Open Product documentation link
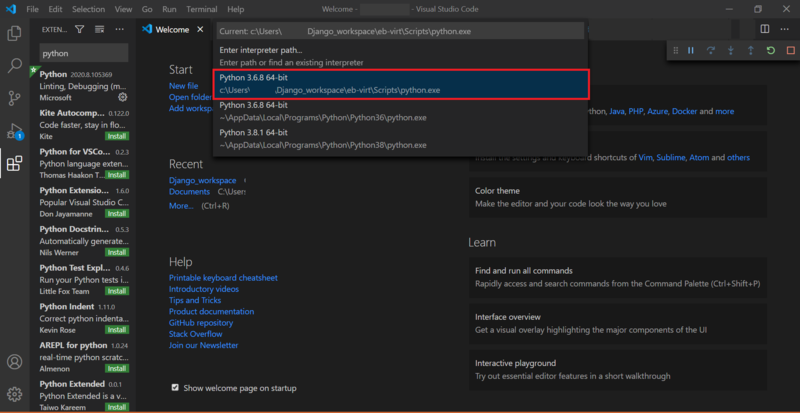The width and height of the screenshot is (800, 413). coord(212,311)
